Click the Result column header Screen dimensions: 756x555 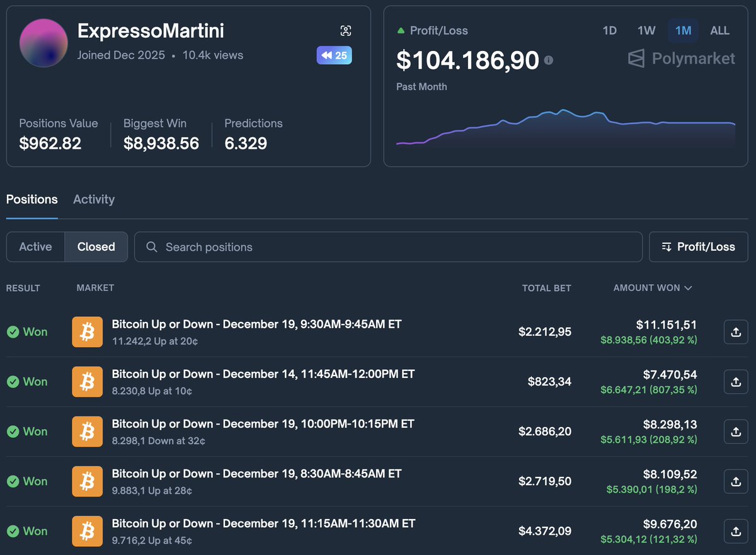tap(23, 288)
